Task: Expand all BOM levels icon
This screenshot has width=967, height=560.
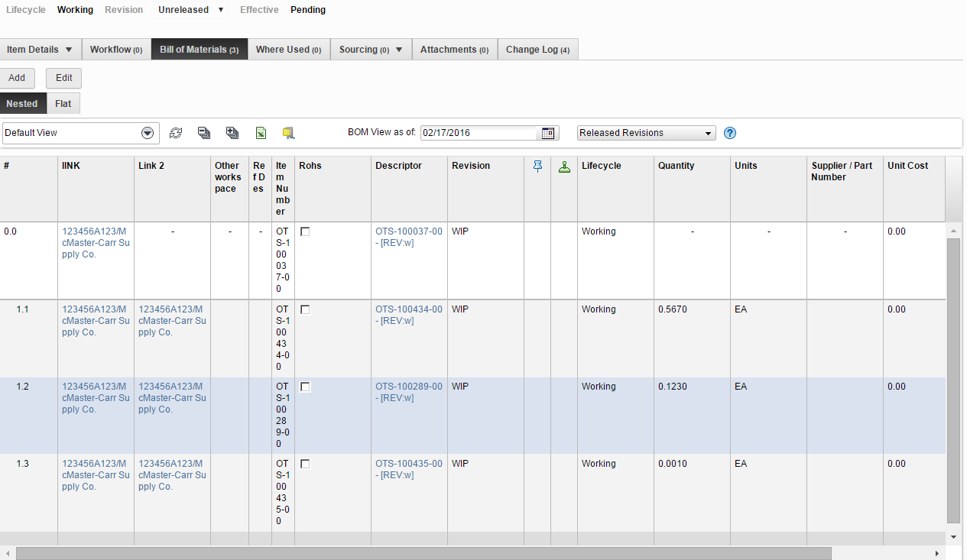Action: [x=232, y=133]
